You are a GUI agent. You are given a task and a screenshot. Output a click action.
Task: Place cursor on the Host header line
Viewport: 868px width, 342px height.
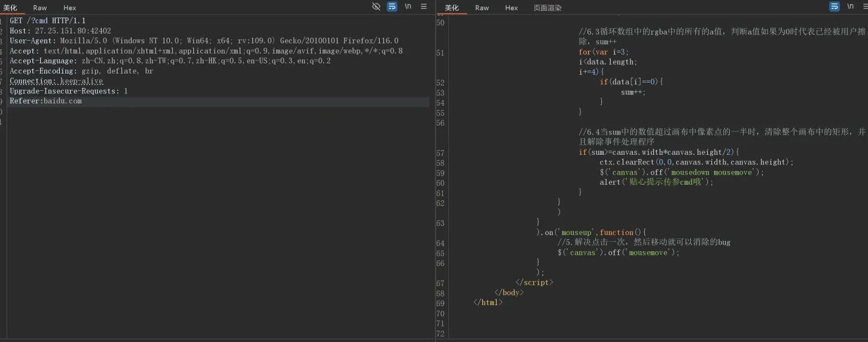[x=60, y=30]
